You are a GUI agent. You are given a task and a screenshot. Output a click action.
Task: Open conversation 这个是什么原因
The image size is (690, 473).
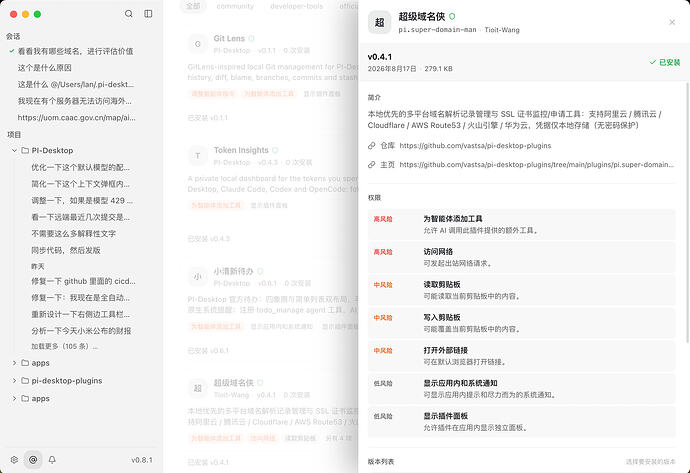[44, 68]
